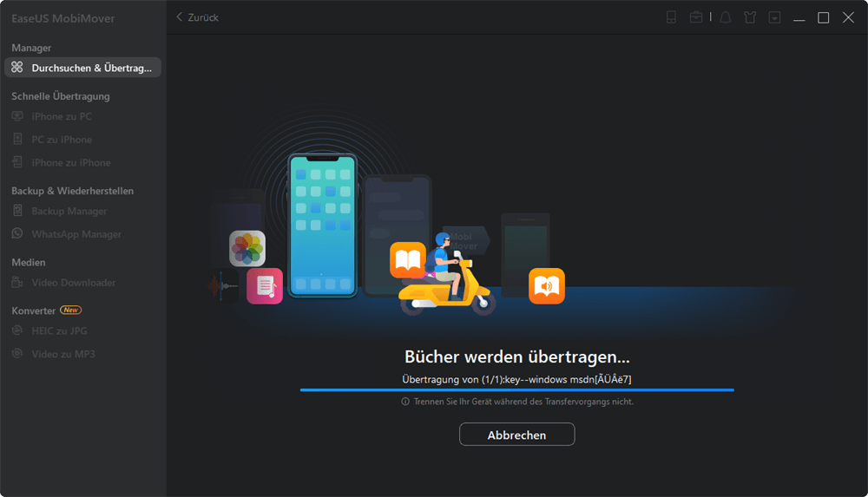868x497 pixels.
Task: Select iPhone zu PC transfer
Action: tap(62, 116)
